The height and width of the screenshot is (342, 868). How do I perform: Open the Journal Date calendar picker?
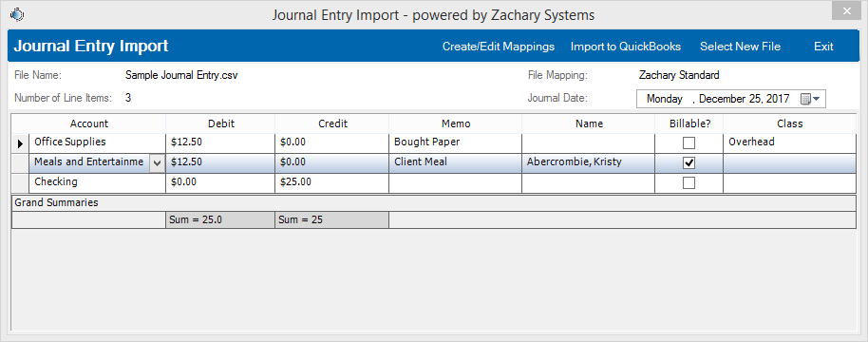(x=805, y=99)
